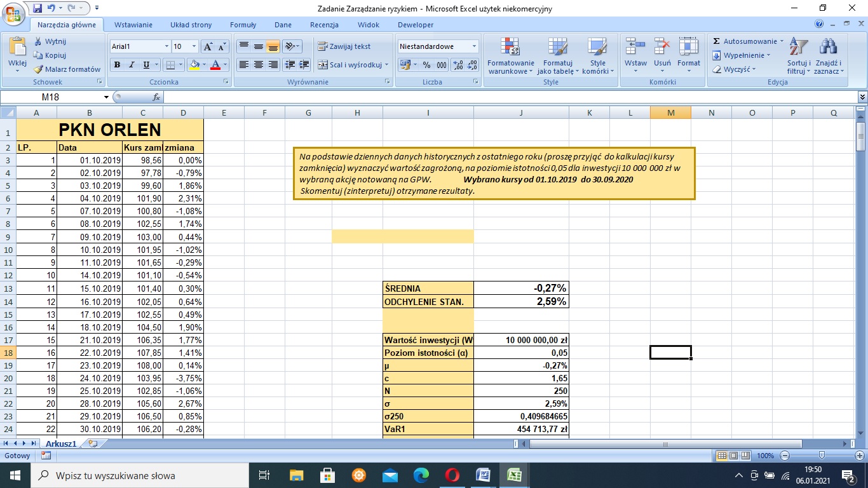Click the zoom in plus button

pyautogui.click(x=860, y=456)
